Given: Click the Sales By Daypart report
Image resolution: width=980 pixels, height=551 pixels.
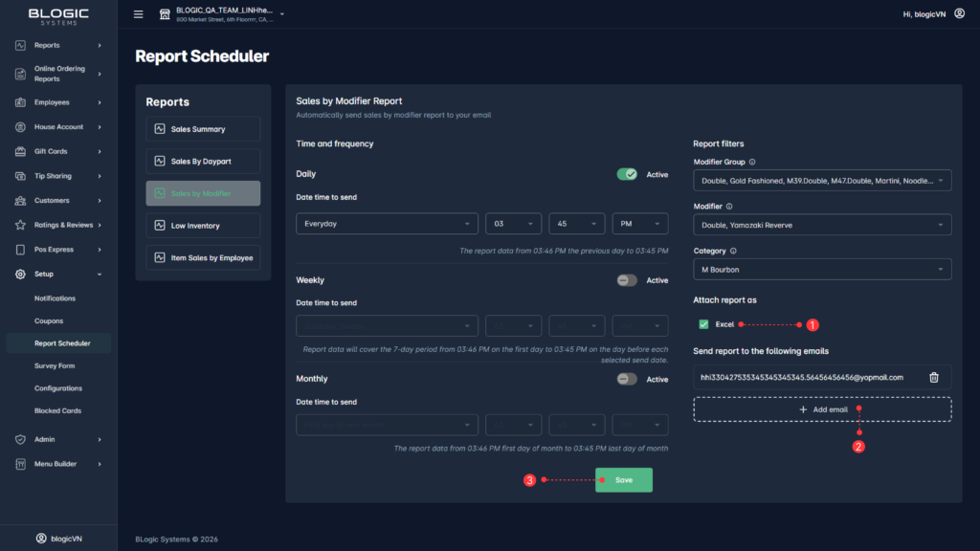Looking at the screenshot, I should 203,161.
